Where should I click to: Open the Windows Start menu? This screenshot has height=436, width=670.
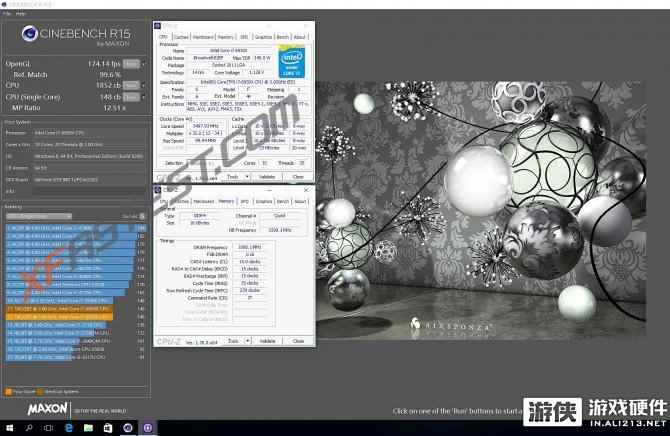pyautogui.click(x=9, y=428)
